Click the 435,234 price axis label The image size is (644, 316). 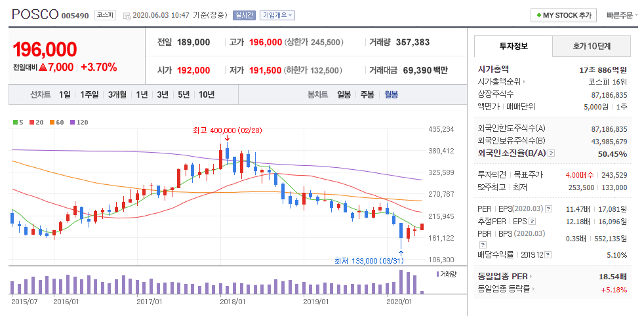[441, 129]
